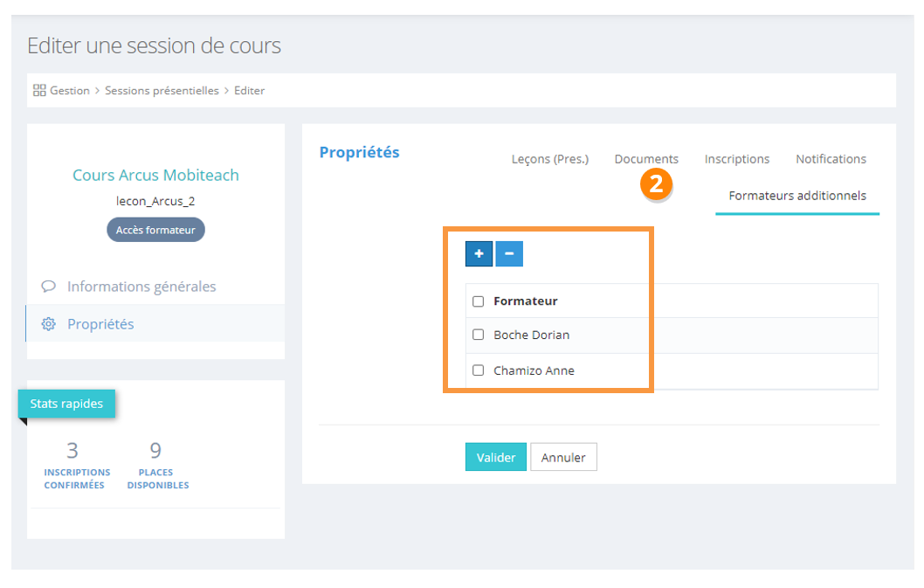Screen dimensions: 924x588
Task: Check the box for Chamizo Anne
Action: pos(478,370)
